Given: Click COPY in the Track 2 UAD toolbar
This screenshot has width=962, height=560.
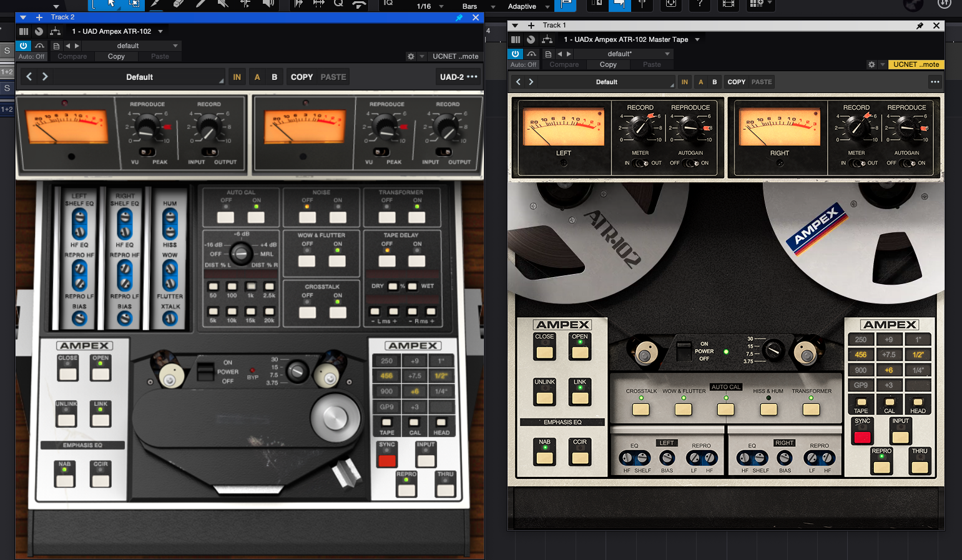Looking at the screenshot, I should (302, 77).
